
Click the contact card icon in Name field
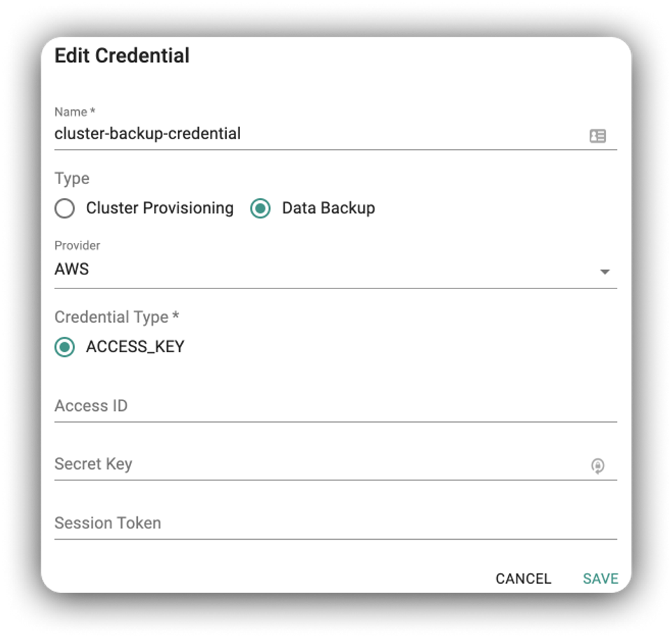click(x=597, y=136)
